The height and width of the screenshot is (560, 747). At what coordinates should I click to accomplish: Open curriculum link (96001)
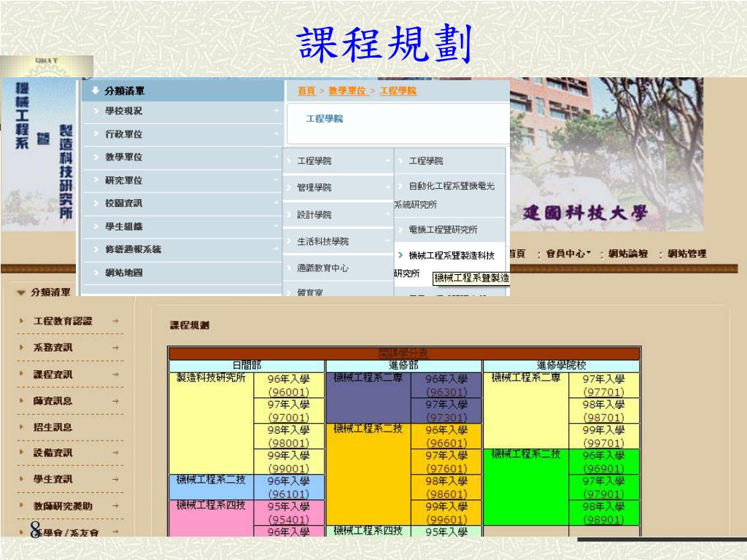[289, 392]
